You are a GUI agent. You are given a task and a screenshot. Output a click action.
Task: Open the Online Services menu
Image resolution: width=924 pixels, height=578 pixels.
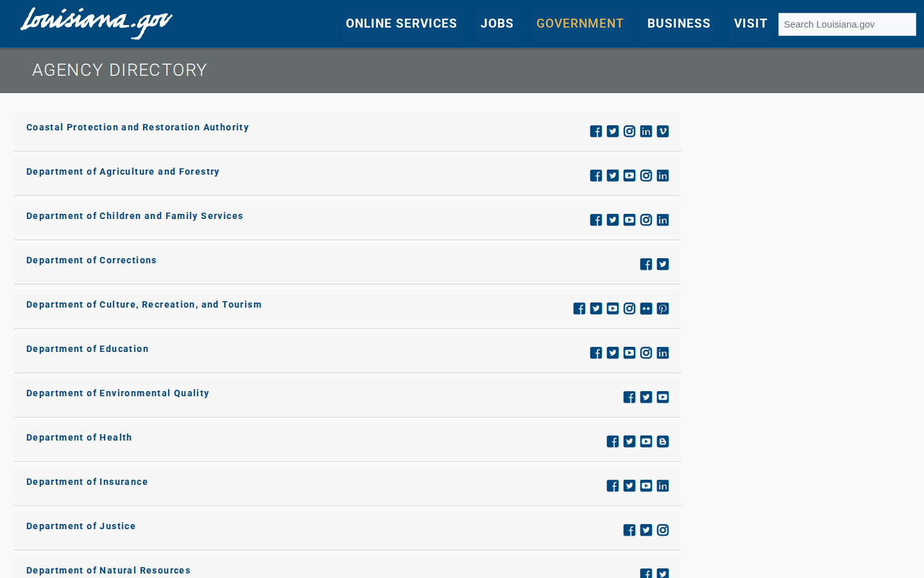click(401, 24)
